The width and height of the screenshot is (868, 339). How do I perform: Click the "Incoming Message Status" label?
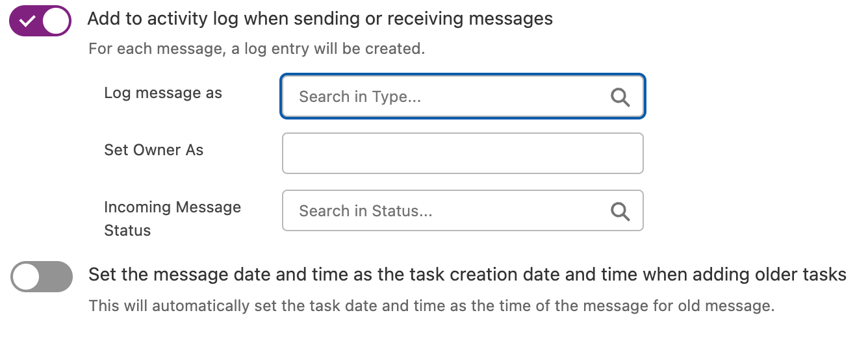(172, 219)
